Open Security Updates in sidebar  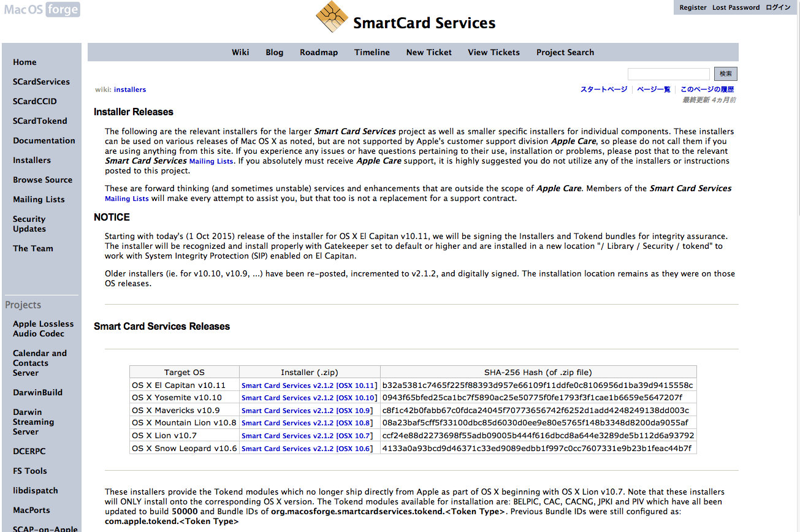coord(29,224)
